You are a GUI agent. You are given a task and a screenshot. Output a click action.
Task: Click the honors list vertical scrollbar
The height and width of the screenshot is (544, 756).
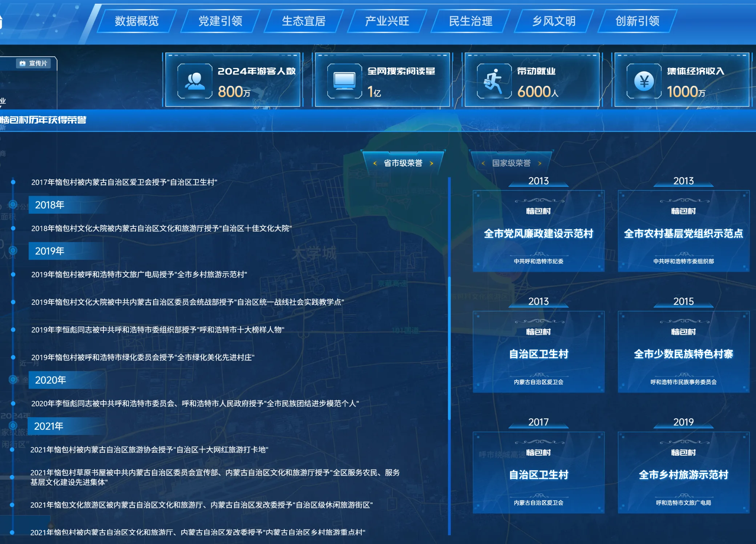pos(449,347)
